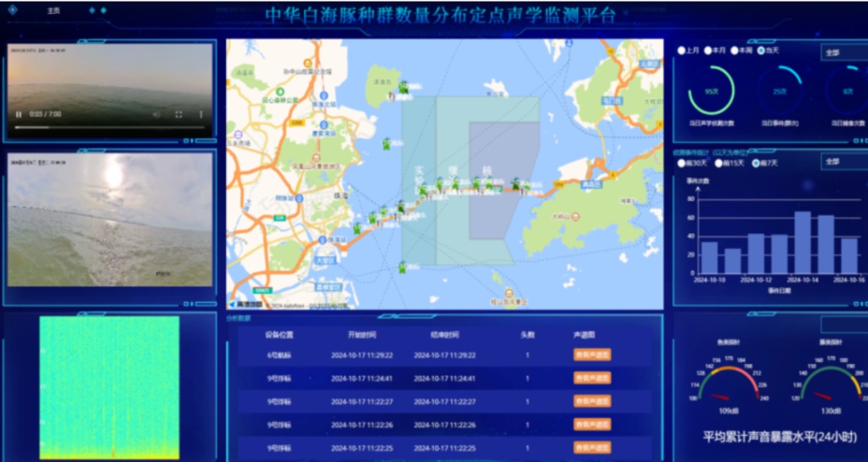Screen dimensions: 868x462
Task: Go to the 主页 home tab
Action: coord(53,10)
